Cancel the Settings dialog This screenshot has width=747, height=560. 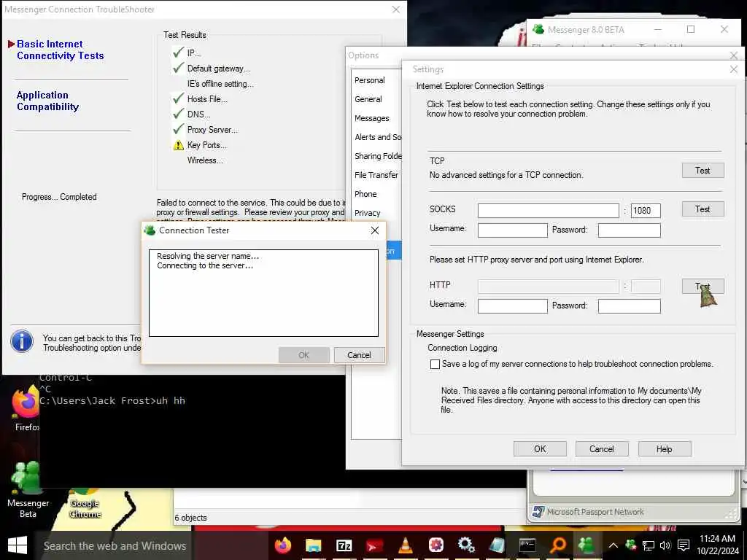(x=602, y=449)
